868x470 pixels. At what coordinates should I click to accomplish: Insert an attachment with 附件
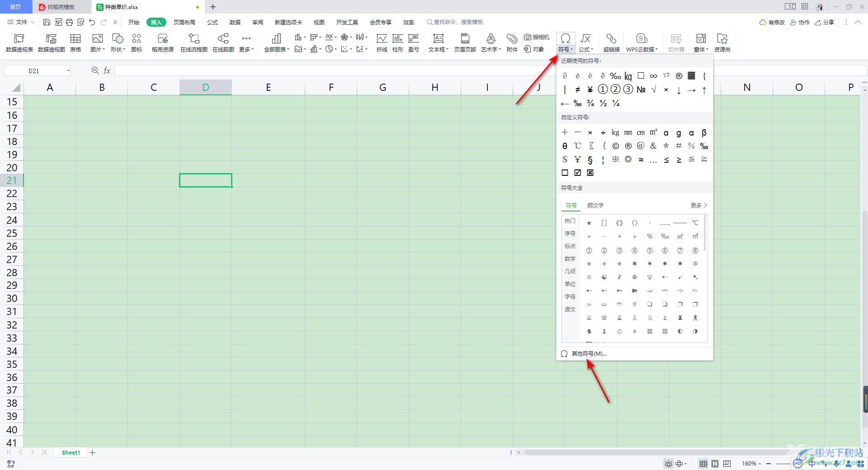[512, 43]
